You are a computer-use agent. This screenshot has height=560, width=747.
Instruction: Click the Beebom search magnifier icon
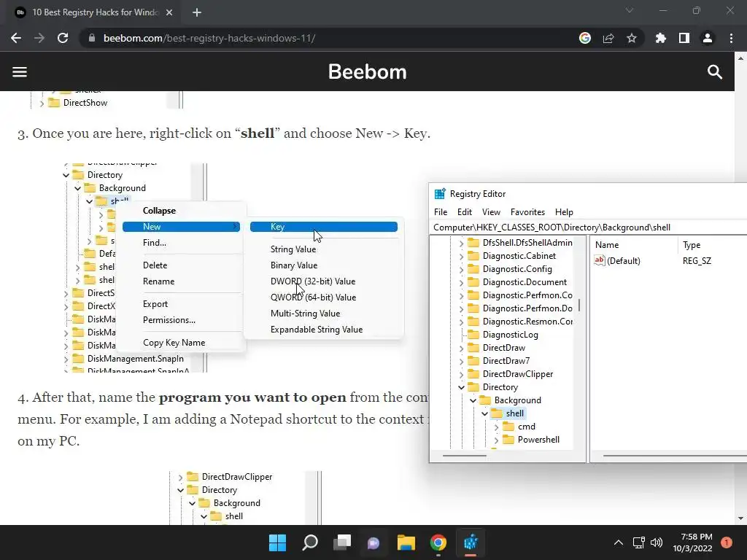715,72
